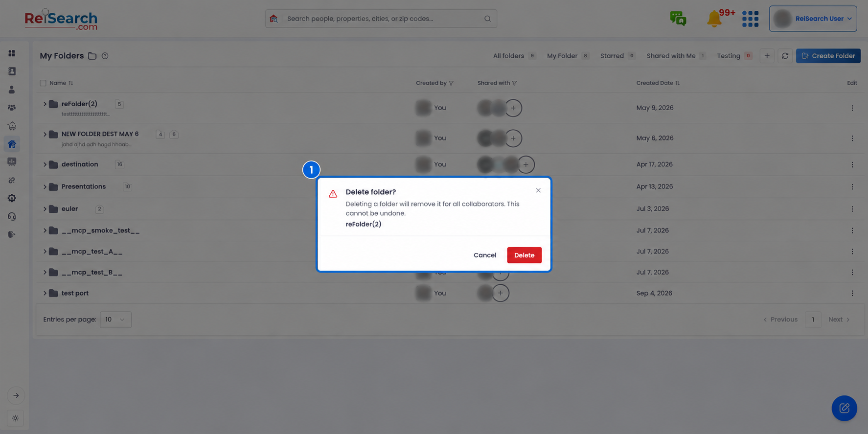This screenshot has width=868, height=434.
Task: Expand the euler folder chevron
Action: click(x=45, y=209)
